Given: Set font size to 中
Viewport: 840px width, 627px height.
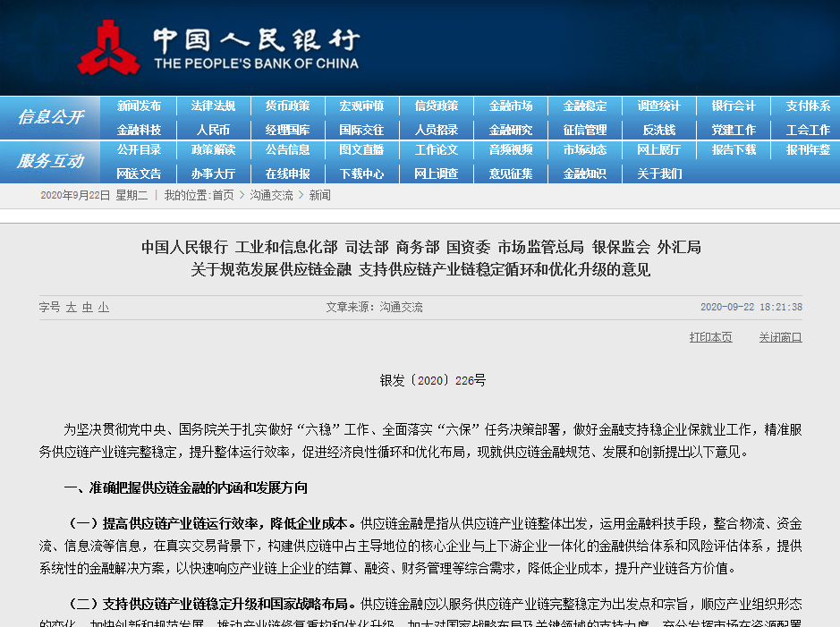Looking at the screenshot, I should click(x=88, y=308).
